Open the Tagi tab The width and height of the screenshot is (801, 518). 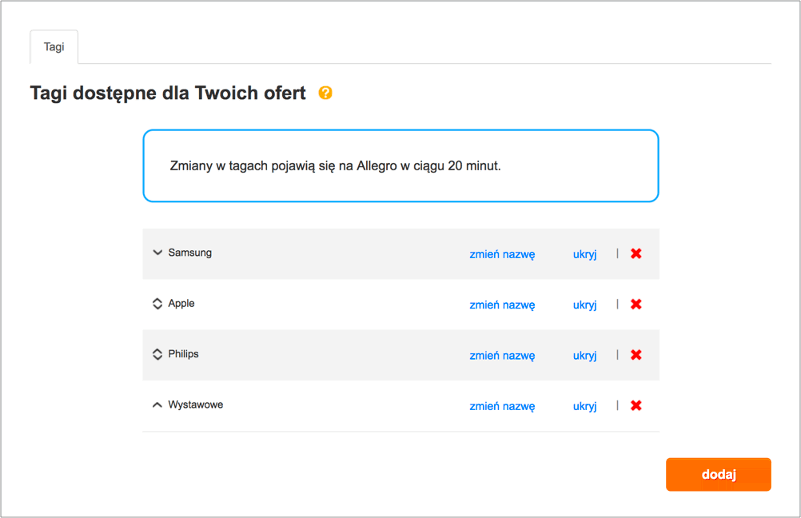coord(54,47)
